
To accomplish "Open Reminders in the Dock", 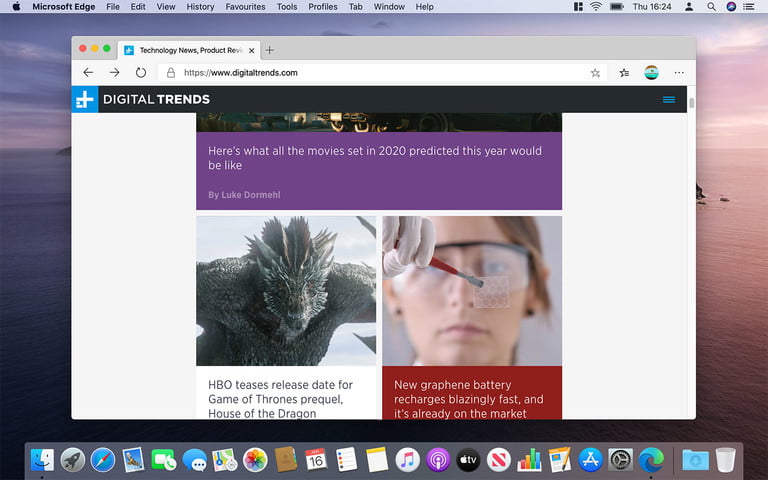I will (x=346, y=460).
